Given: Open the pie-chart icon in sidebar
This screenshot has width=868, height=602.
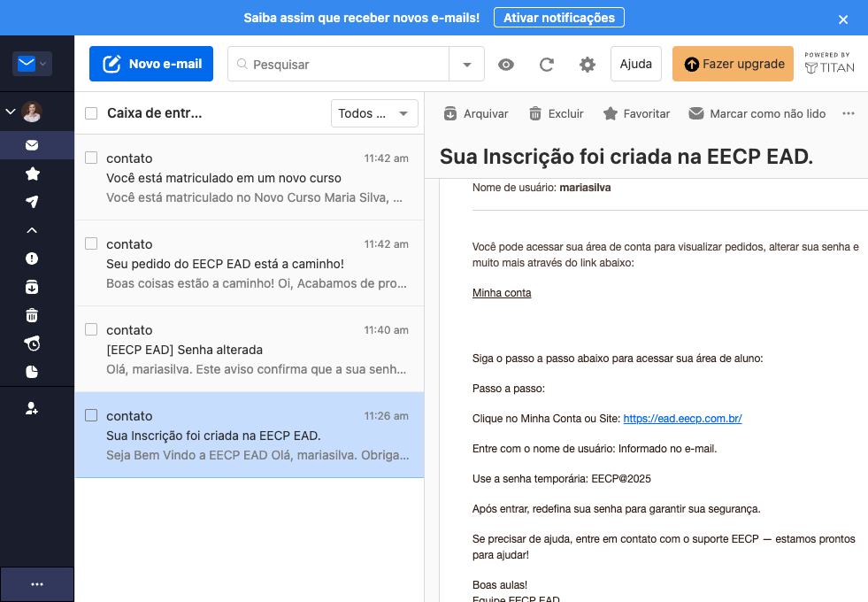Looking at the screenshot, I should click(32, 372).
